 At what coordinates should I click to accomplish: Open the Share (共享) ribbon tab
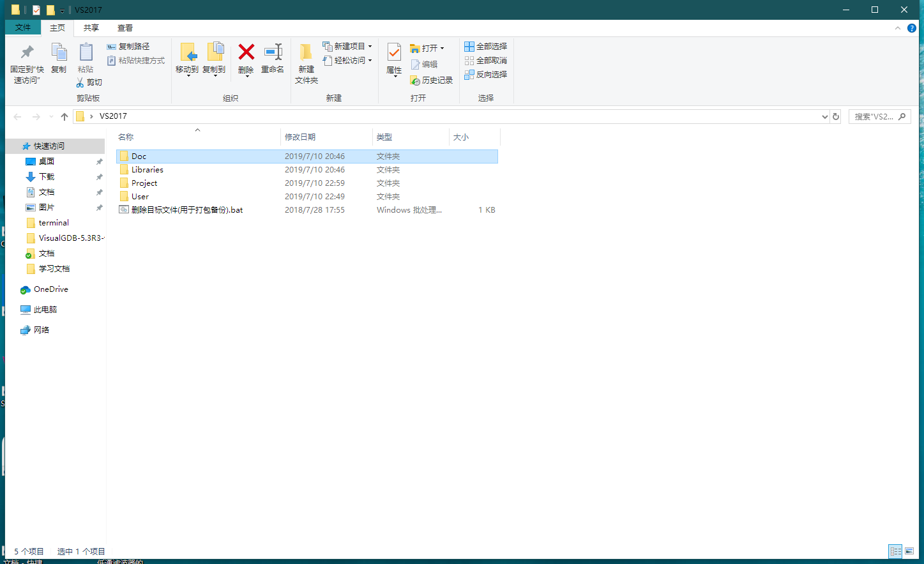(x=91, y=28)
